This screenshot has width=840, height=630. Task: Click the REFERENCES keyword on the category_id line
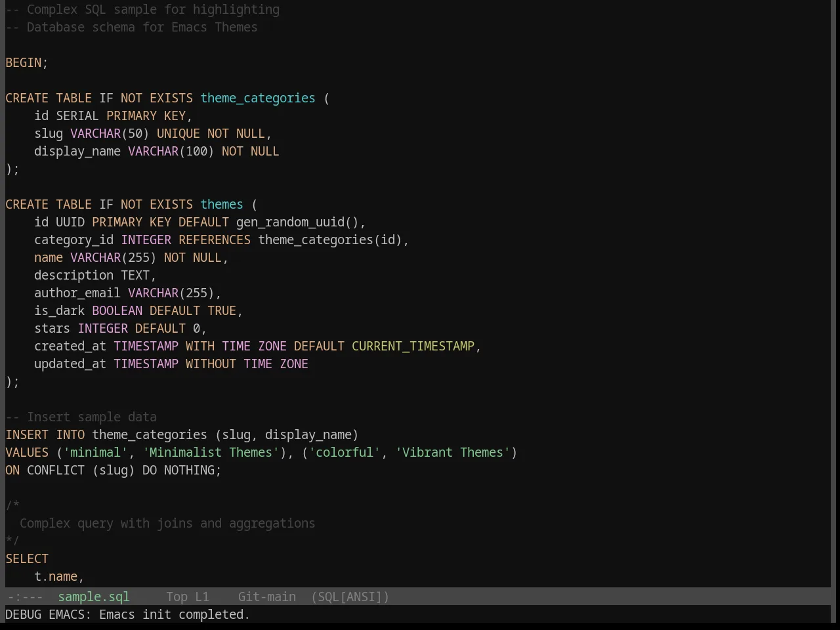click(215, 240)
